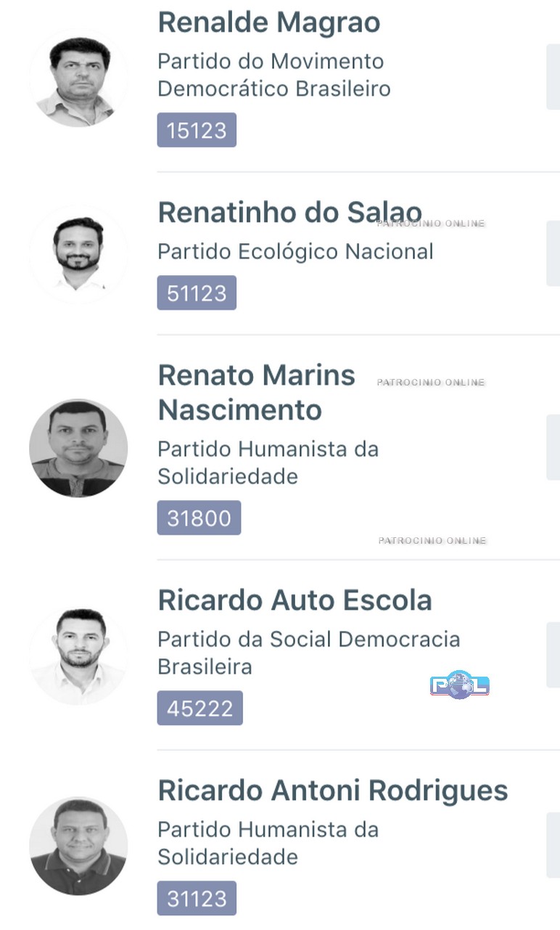Click Partido da Social Democracia Brasileira text
This screenshot has width=560, height=930.
click(x=308, y=653)
